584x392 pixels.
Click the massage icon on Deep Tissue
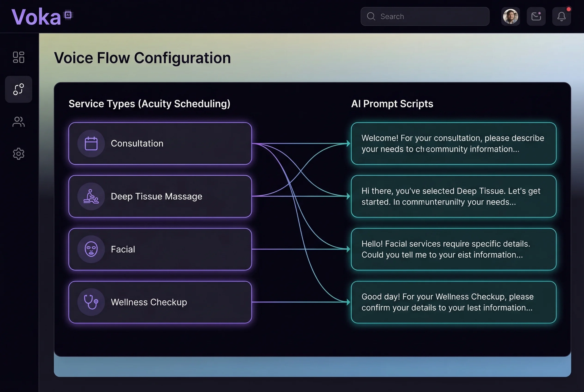click(91, 196)
